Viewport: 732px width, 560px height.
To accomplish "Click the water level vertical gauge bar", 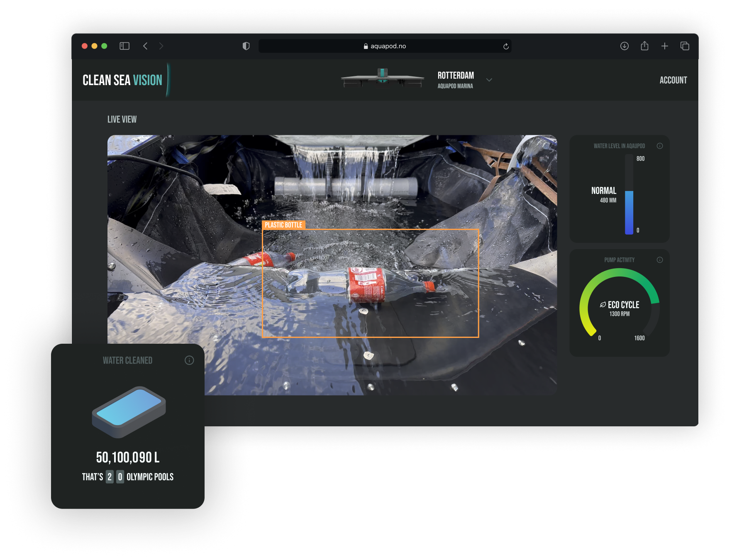I will (629, 194).
